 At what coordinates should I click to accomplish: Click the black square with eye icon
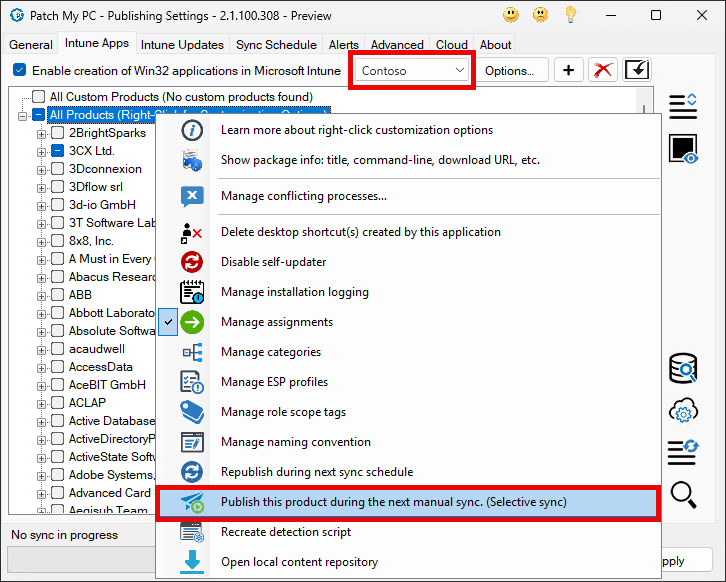tap(683, 149)
